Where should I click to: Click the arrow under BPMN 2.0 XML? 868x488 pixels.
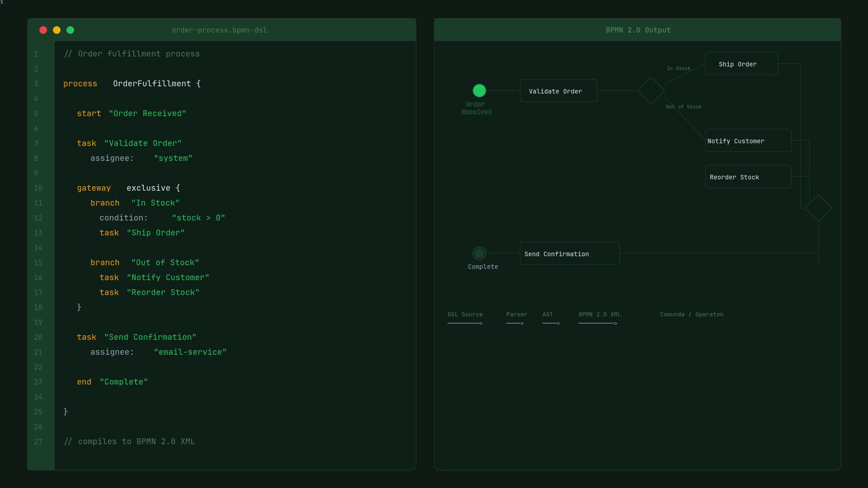point(598,324)
